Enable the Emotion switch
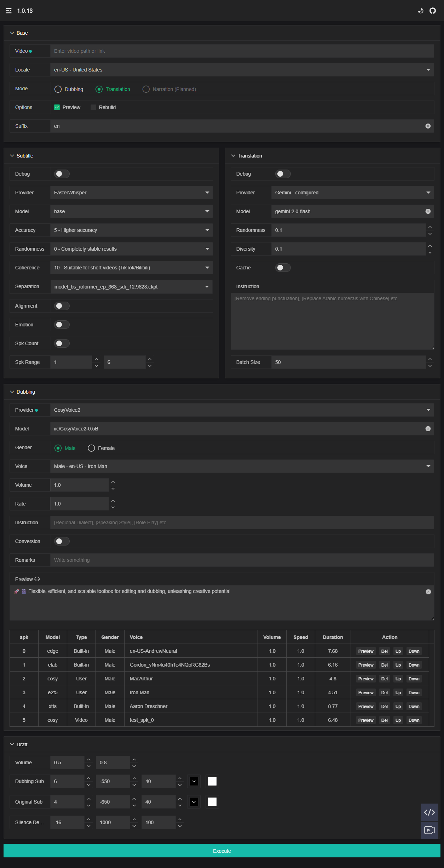444x868 pixels. [x=62, y=325]
